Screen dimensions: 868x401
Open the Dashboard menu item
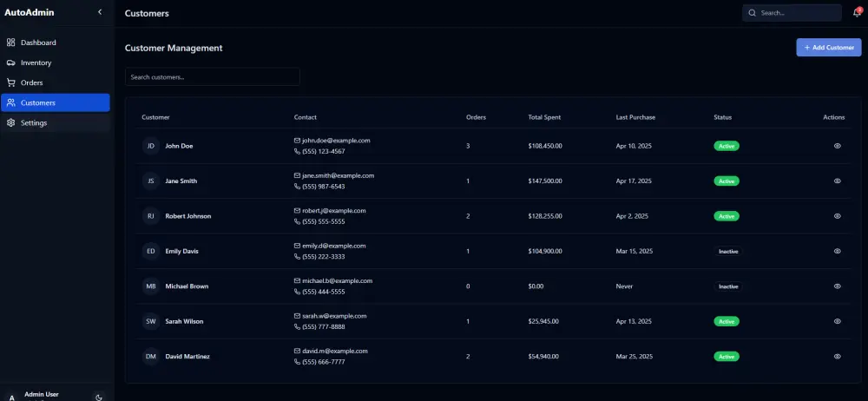38,43
